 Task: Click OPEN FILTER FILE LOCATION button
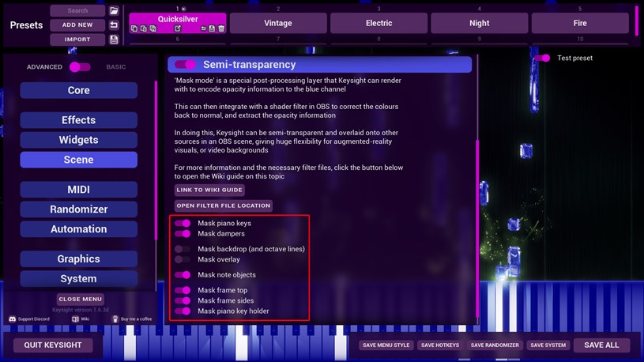[224, 206]
